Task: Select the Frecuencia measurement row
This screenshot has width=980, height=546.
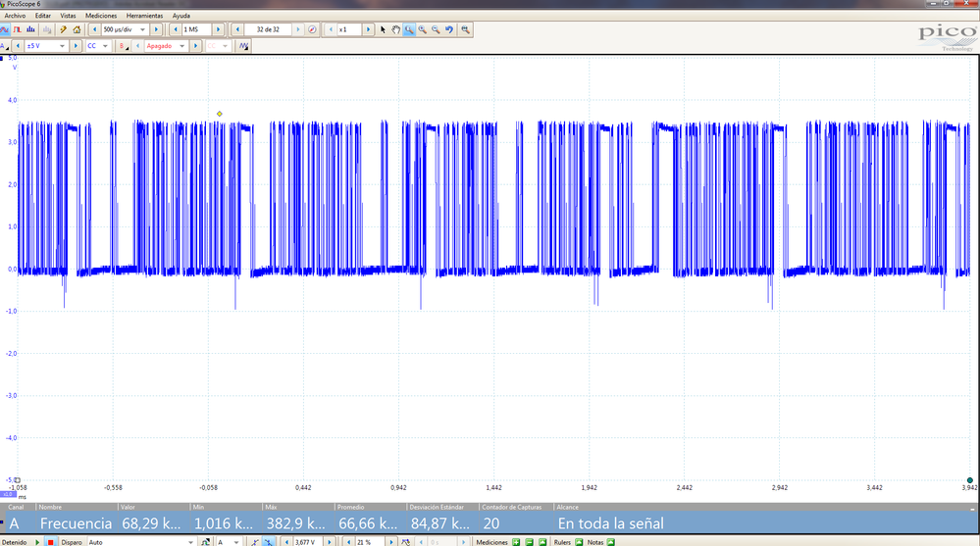Action: 490,523
